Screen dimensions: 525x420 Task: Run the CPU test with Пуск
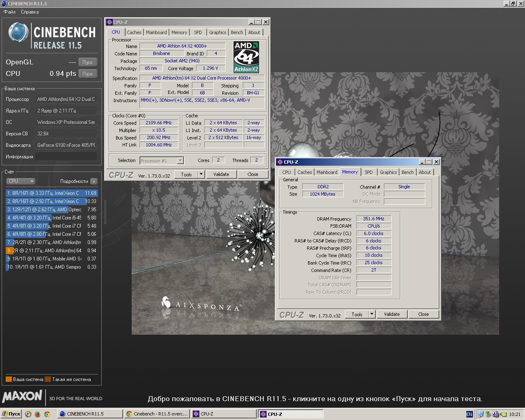click(87, 74)
